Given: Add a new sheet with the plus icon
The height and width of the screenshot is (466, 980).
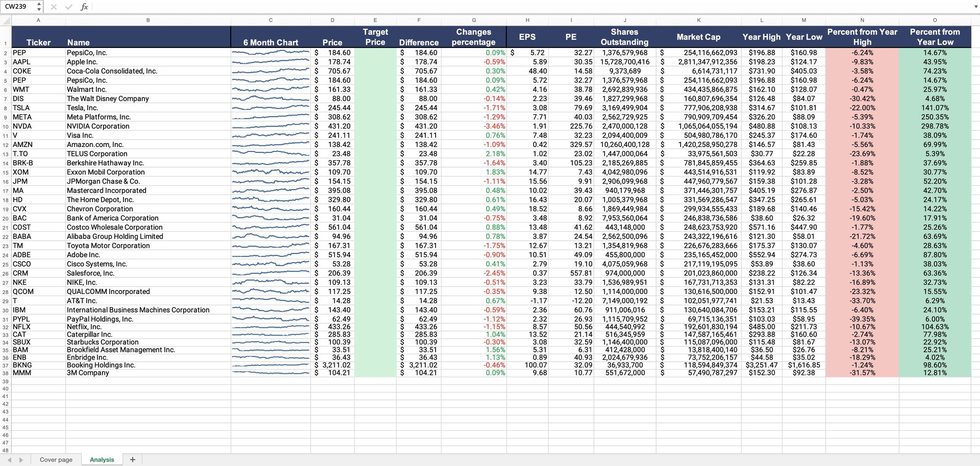Looking at the screenshot, I should pyautogui.click(x=132, y=460).
